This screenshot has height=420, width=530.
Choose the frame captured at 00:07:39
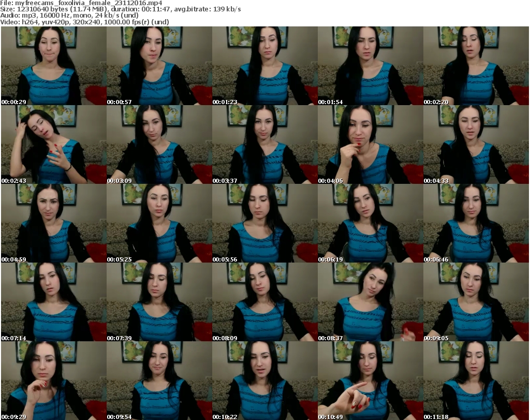point(159,302)
